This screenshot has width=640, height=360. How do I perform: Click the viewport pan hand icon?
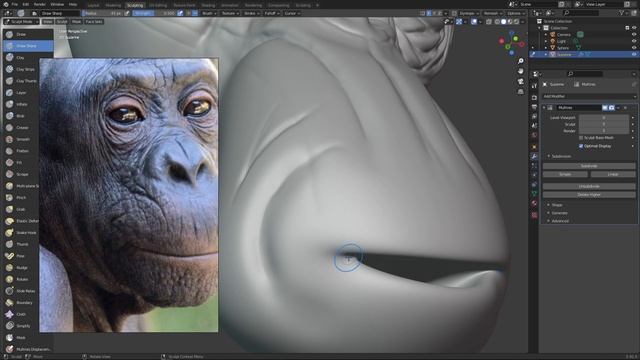pos(520,71)
